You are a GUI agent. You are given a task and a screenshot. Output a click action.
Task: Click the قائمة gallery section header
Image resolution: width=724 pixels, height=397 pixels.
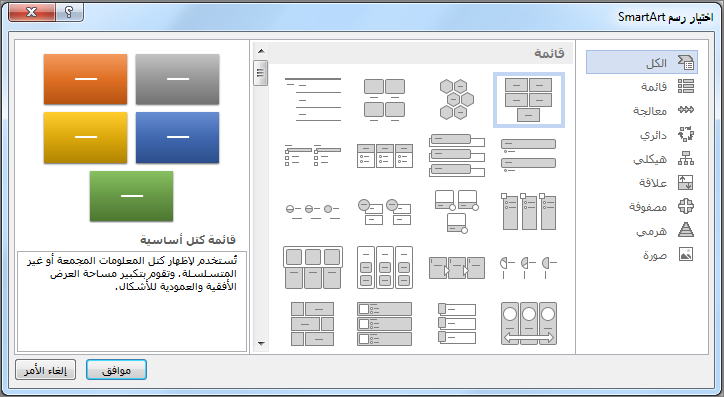[420, 54]
